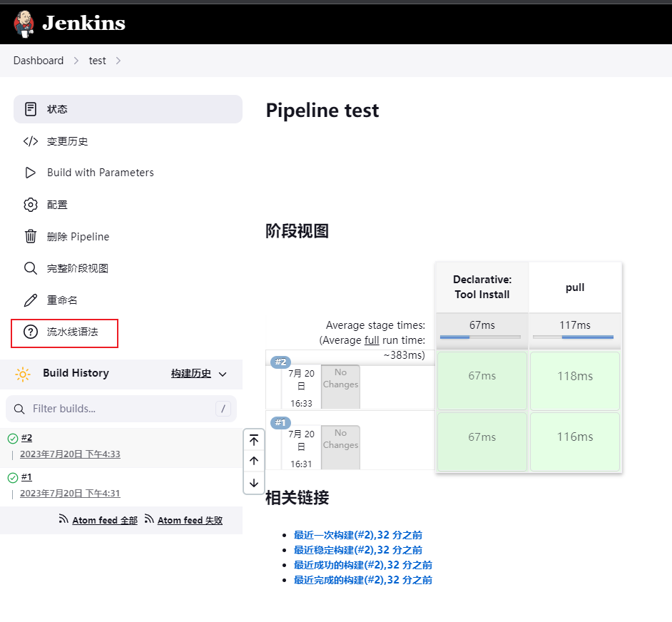Click the 116ms pull stage cell
Screen dimensions: 672x622
pos(575,442)
